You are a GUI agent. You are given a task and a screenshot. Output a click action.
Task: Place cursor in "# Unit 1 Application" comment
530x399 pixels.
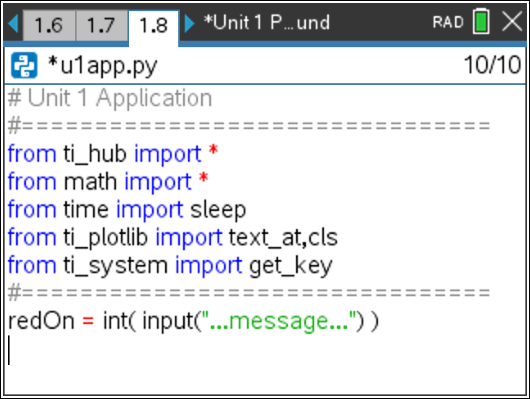coord(110,98)
